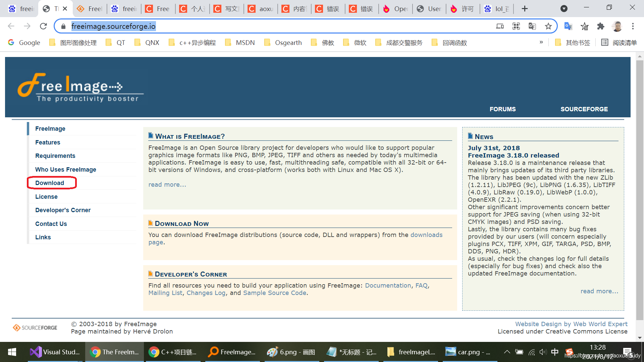Open the QR code icon in address bar
644x362 pixels.
point(516,26)
